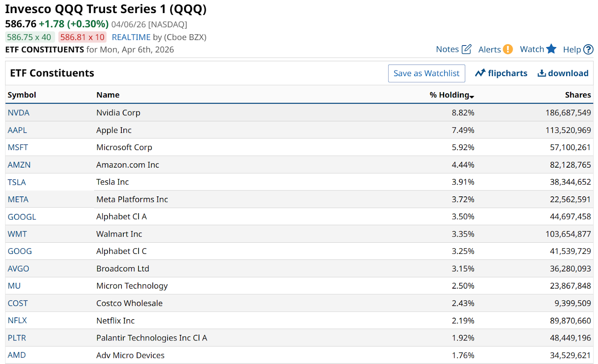
Task: Click the green bid price 586.75 x 40
Action: 29,37
